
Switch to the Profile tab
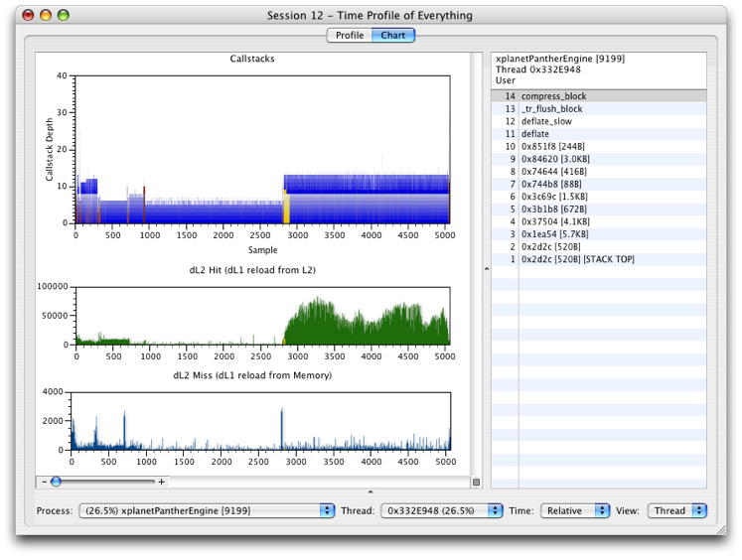[x=350, y=35]
